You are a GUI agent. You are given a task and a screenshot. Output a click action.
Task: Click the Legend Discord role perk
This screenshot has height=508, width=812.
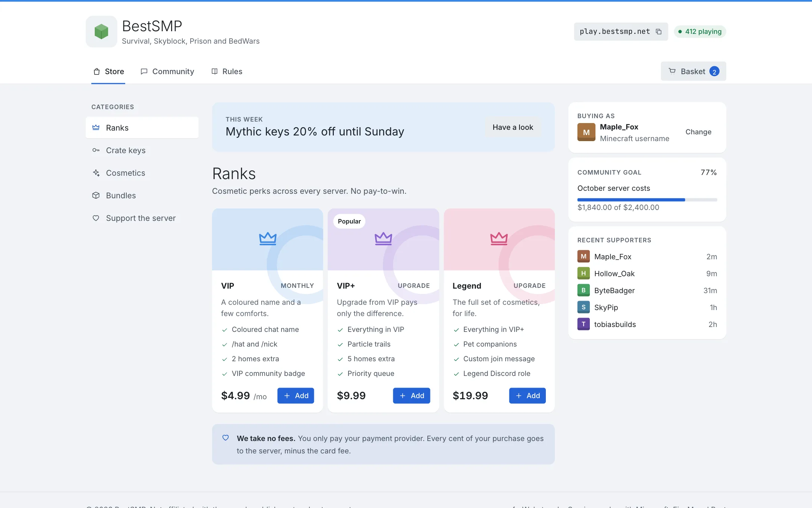[x=497, y=373]
